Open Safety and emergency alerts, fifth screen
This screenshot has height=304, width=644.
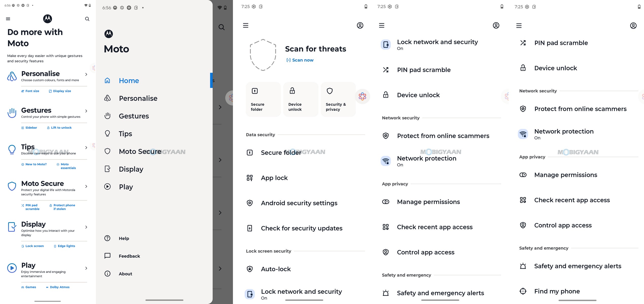tap(578, 266)
